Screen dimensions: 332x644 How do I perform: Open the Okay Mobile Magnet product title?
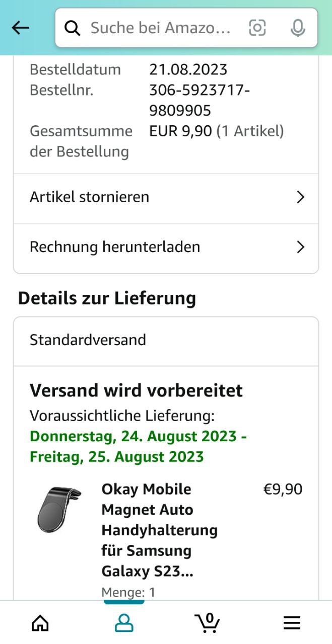coord(159,530)
